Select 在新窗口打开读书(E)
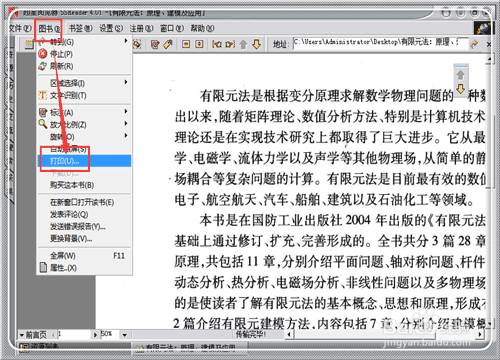This screenshot has width=500, height=360. point(84,202)
